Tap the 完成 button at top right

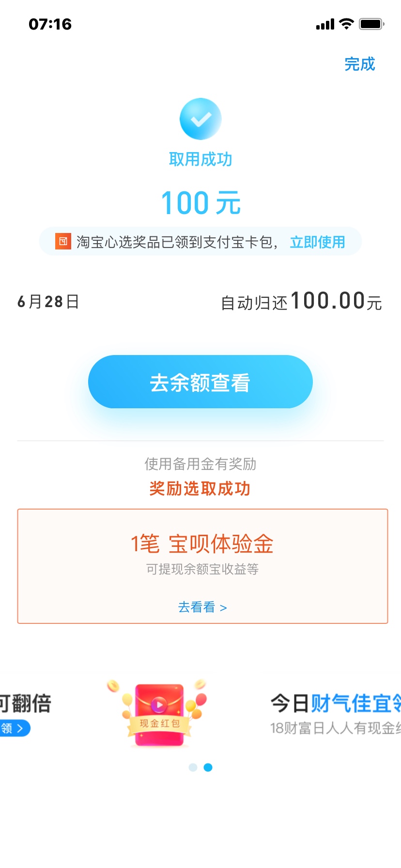coord(359,64)
